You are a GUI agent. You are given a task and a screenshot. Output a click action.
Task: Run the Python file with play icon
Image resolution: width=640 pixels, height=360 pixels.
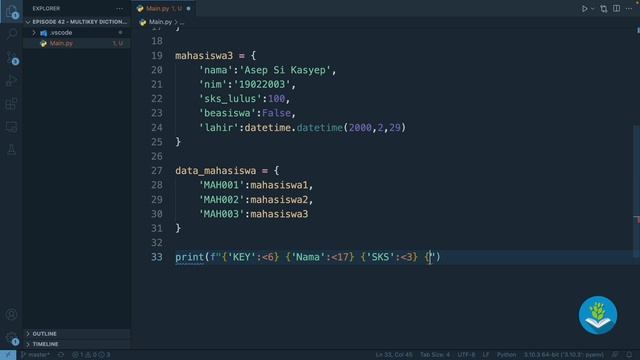pos(584,9)
